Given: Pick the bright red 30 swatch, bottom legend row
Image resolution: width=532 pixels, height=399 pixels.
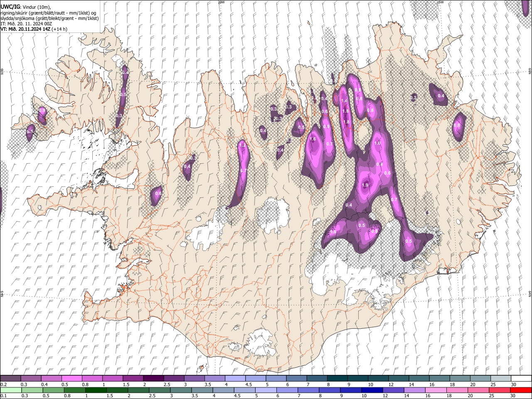Looking at the screenshot, I should pos(521,390).
